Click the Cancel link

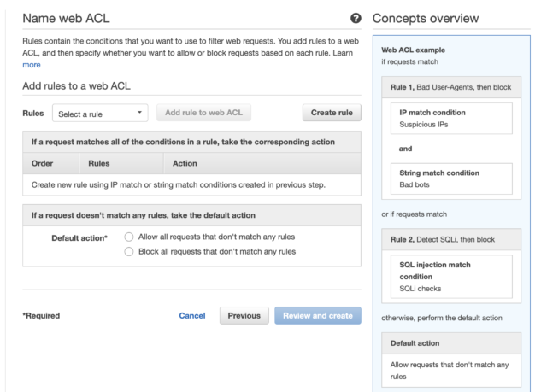tap(191, 316)
